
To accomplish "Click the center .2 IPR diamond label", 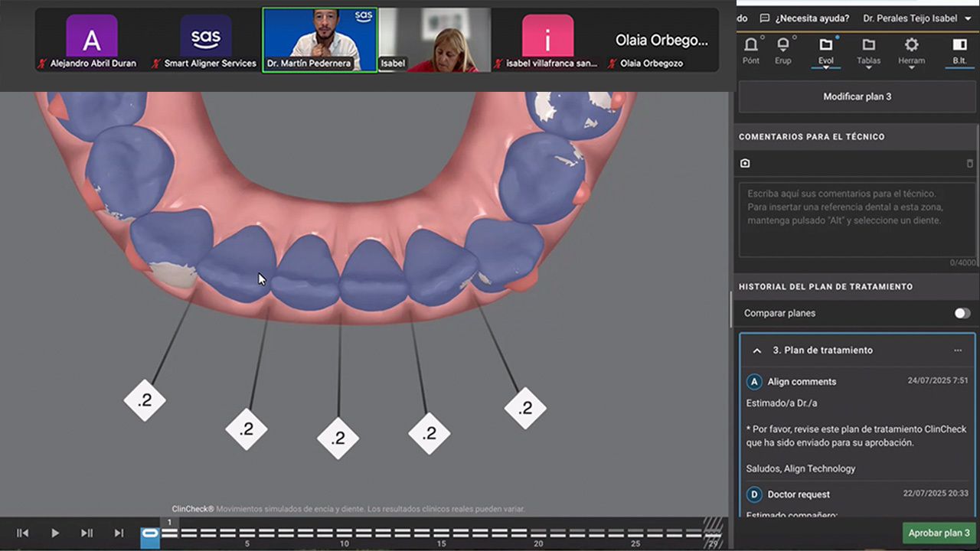I will [x=338, y=439].
